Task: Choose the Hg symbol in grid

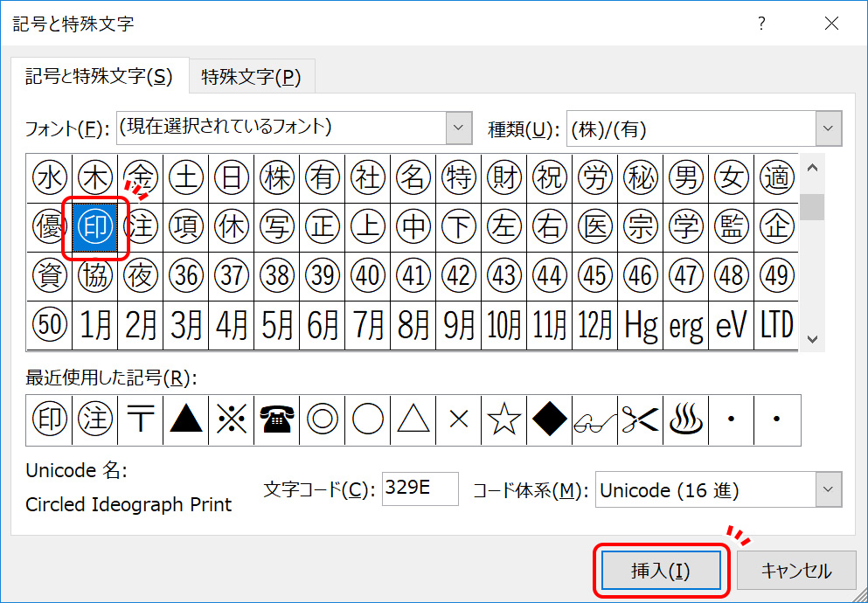Action: (x=640, y=326)
